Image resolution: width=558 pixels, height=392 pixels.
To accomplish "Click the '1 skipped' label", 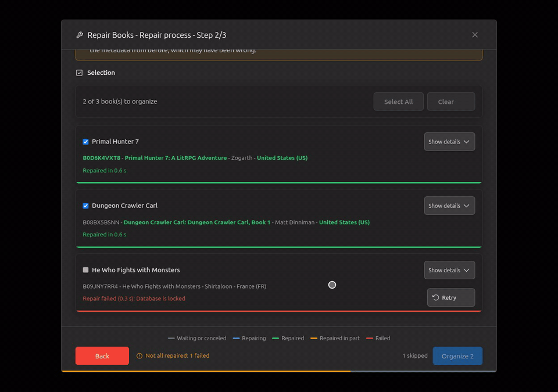I will [415, 355].
